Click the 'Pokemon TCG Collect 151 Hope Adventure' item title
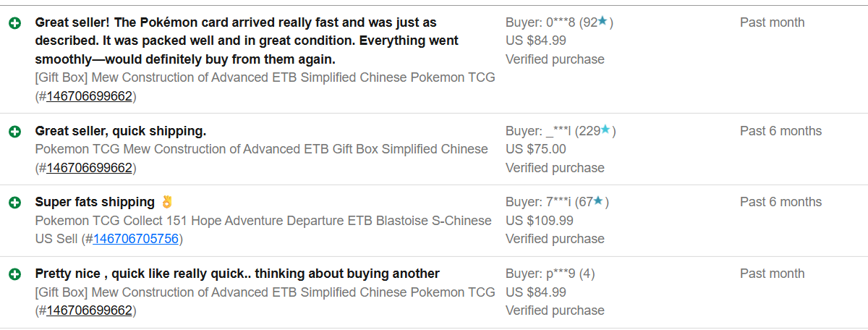Image resolution: width=868 pixels, height=330 pixels. coord(263,221)
